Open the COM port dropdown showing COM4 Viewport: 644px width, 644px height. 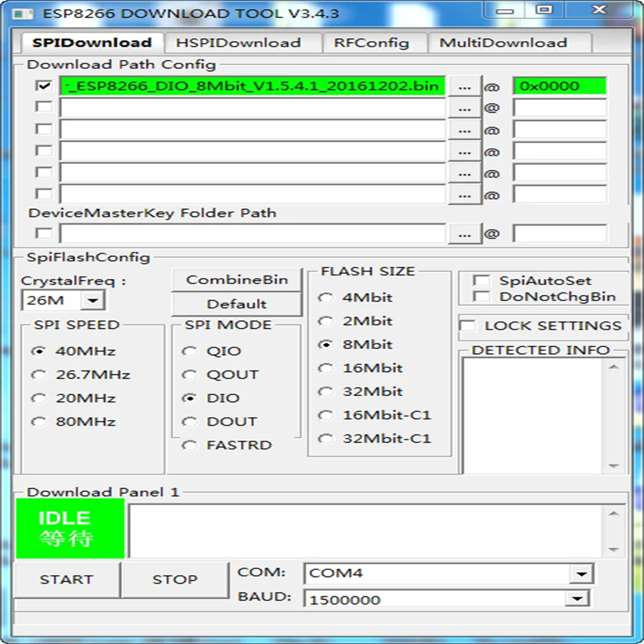(581, 573)
